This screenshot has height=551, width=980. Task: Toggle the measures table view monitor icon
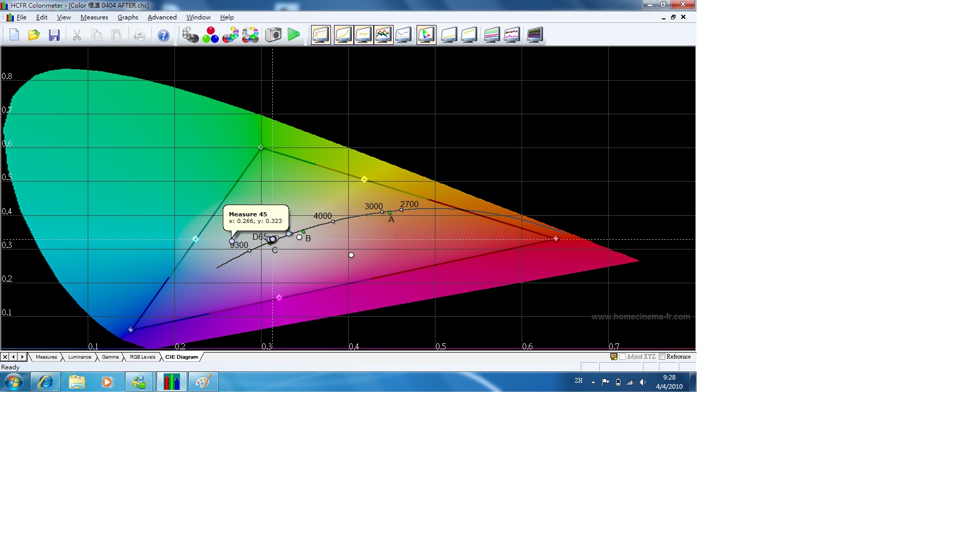(x=321, y=35)
